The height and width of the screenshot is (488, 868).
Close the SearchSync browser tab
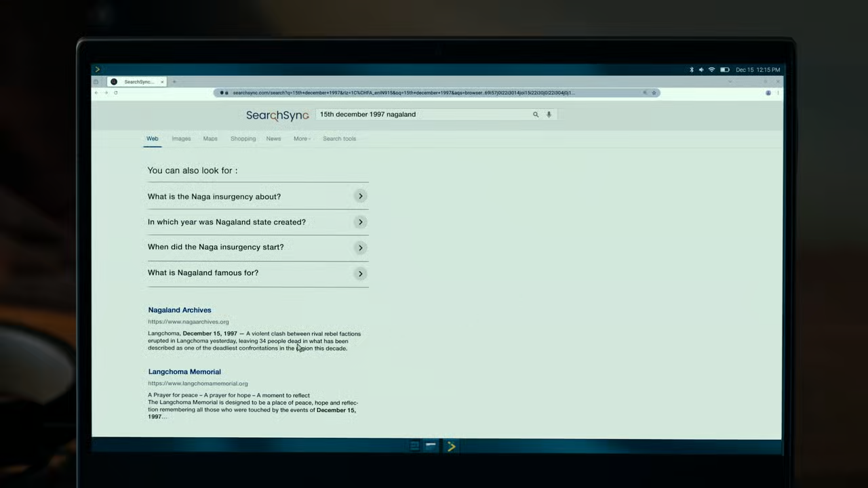[162, 82]
